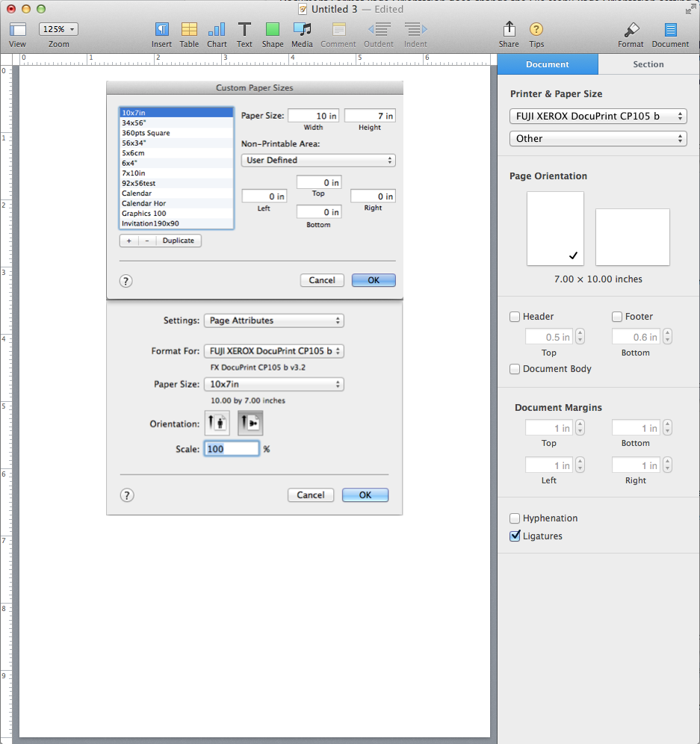Click the Header Top value stepper
This screenshot has height=744, width=700.
tap(580, 337)
